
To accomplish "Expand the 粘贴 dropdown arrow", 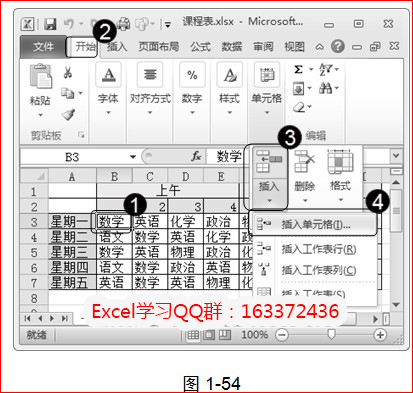I will (41, 115).
